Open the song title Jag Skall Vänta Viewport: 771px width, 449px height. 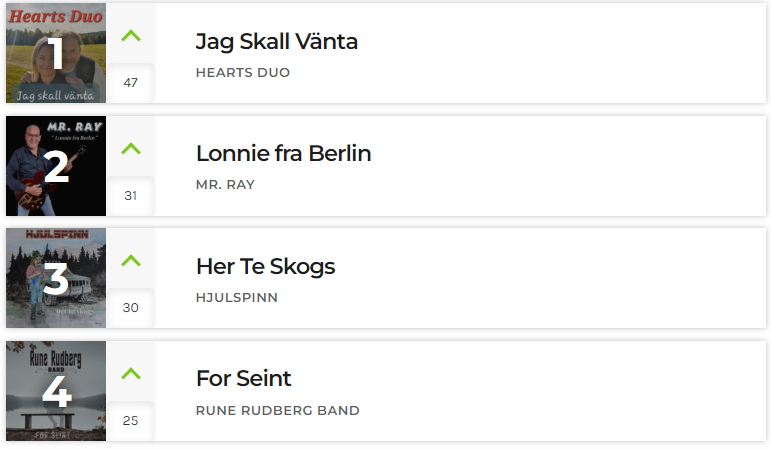[x=276, y=42]
